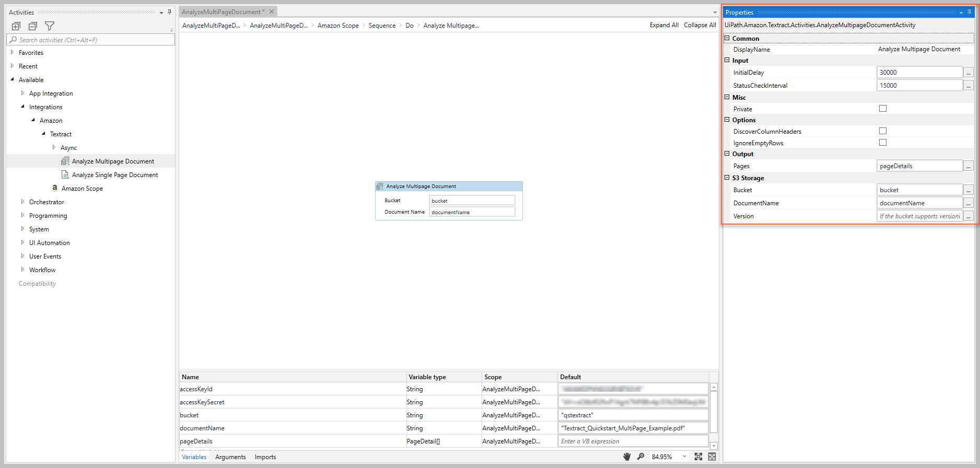Open the Pages expression editor button
This screenshot has height=468, width=980.
coord(969,166)
